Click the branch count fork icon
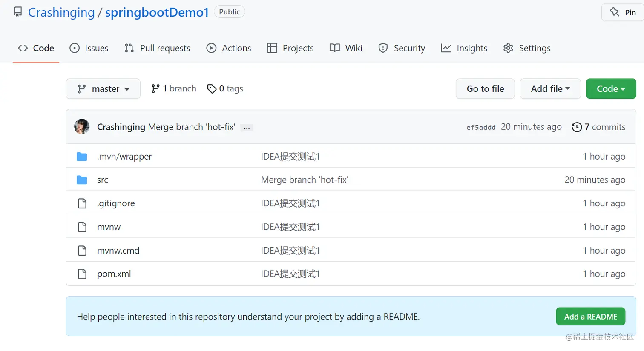 [155, 88]
